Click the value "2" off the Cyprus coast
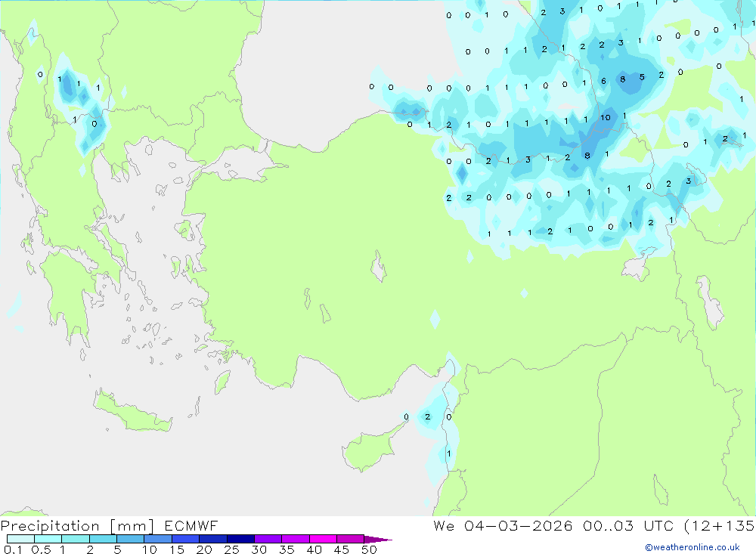 (428, 417)
